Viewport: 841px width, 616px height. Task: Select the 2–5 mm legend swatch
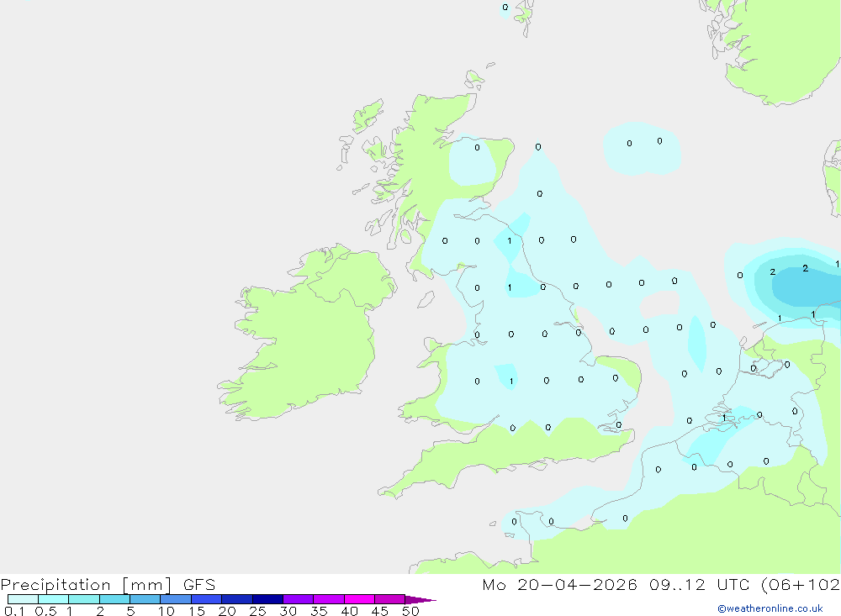tap(114, 599)
